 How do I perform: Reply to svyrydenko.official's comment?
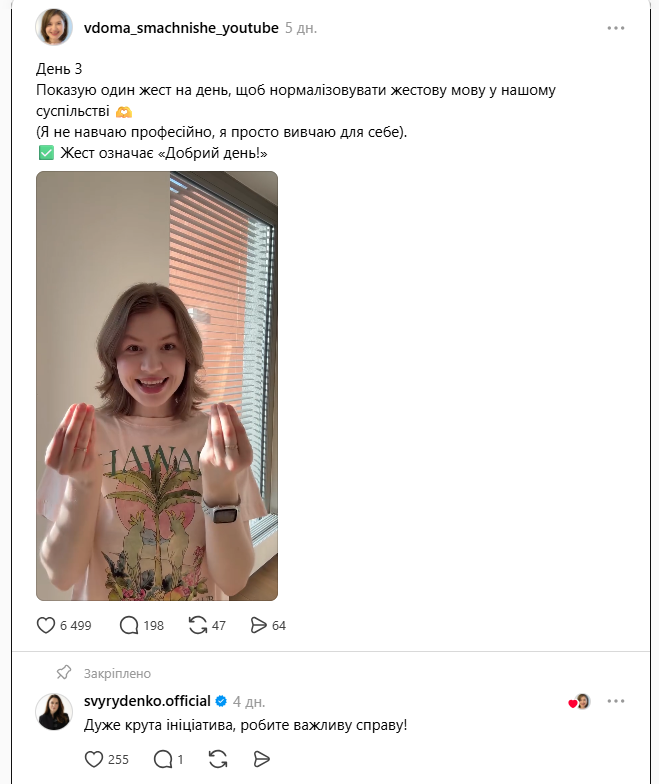coord(162,759)
